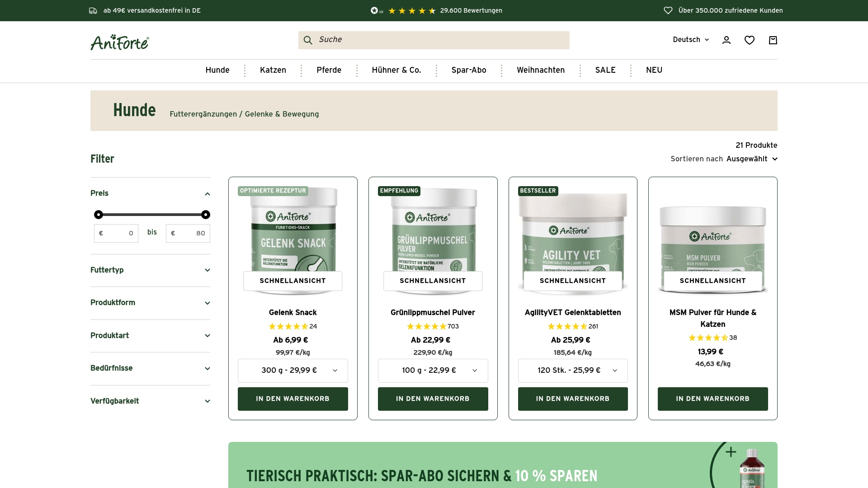The width and height of the screenshot is (868, 488).
Task: Open the Katzen menu item
Action: pos(273,70)
